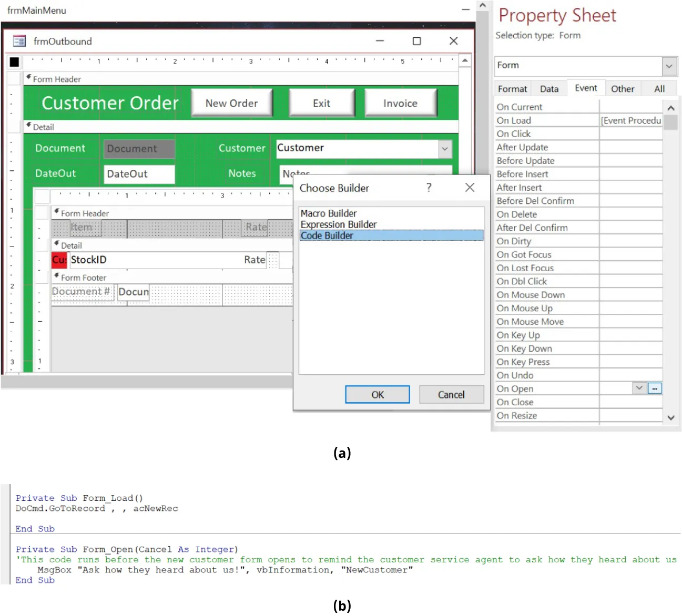Switch to the Format tab
The image size is (682, 616).
(x=512, y=88)
